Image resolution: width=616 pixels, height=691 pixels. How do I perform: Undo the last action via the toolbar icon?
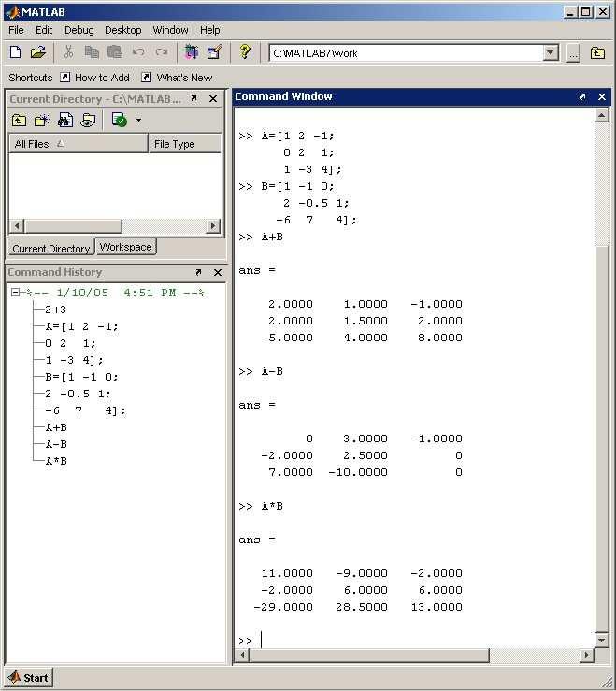coord(138,52)
